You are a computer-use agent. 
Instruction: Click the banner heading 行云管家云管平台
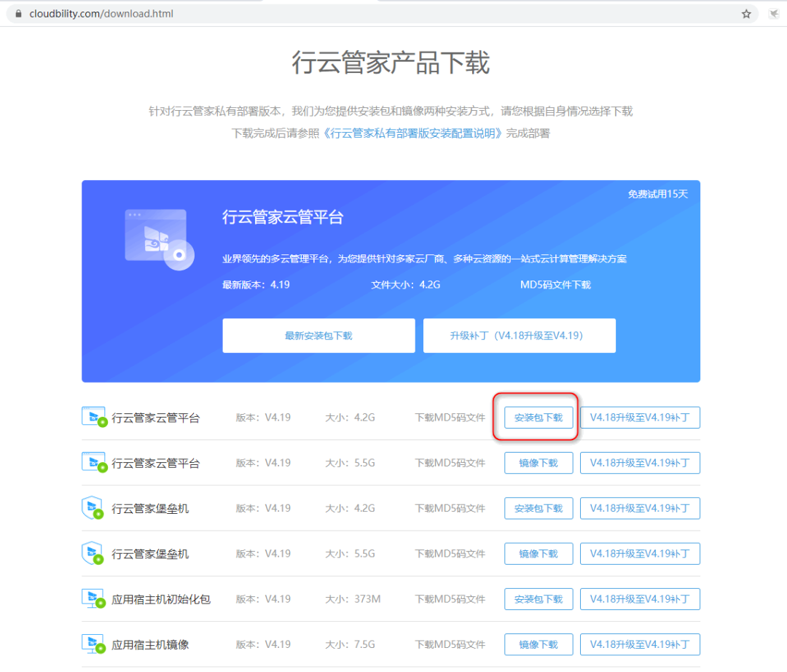283,217
